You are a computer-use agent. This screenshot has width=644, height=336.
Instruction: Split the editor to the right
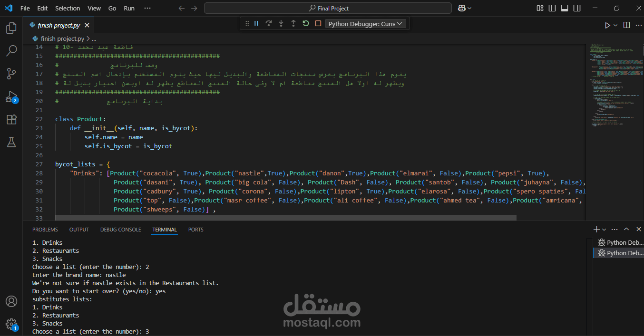coord(626,25)
